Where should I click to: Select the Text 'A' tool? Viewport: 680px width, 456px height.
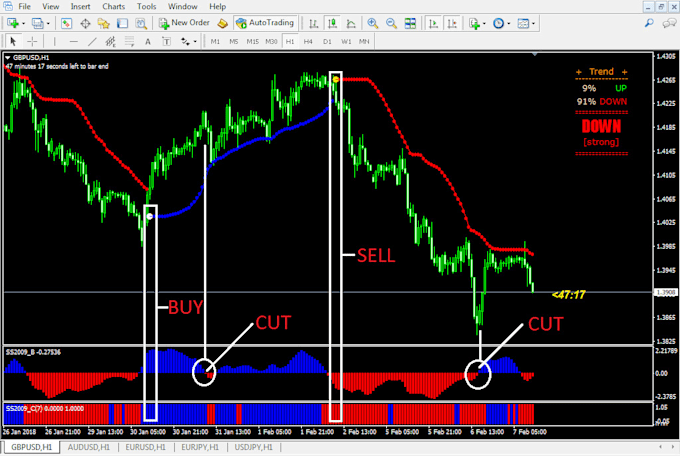click(148, 42)
